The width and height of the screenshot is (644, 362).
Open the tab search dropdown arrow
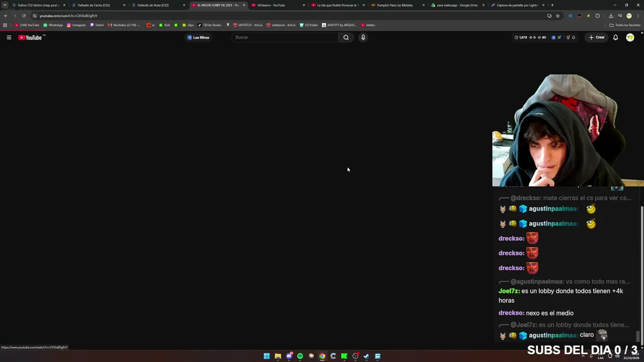[x=5, y=5]
